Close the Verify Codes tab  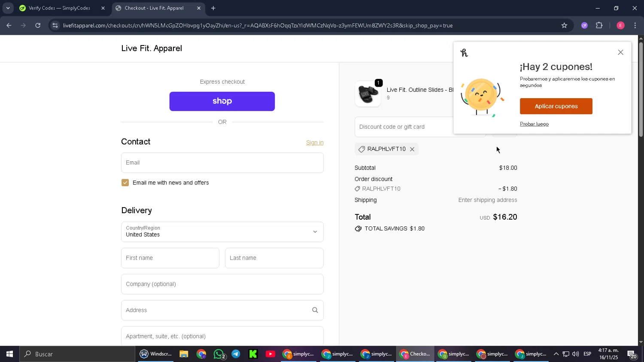103,8
